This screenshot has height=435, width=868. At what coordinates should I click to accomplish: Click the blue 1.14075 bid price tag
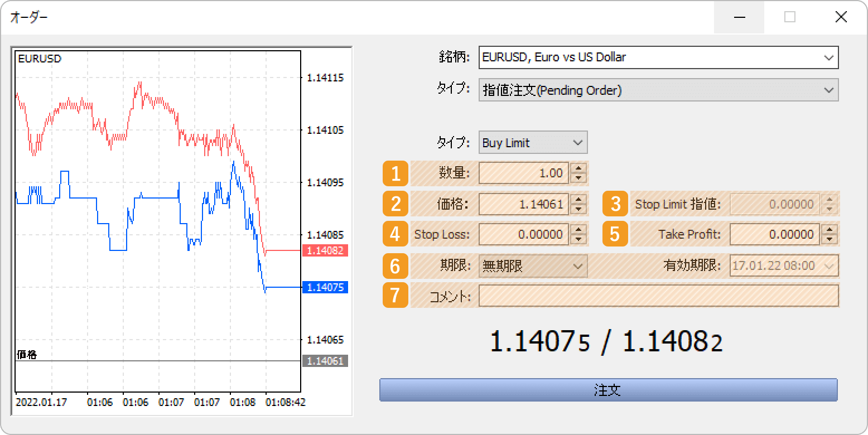coord(325,287)
